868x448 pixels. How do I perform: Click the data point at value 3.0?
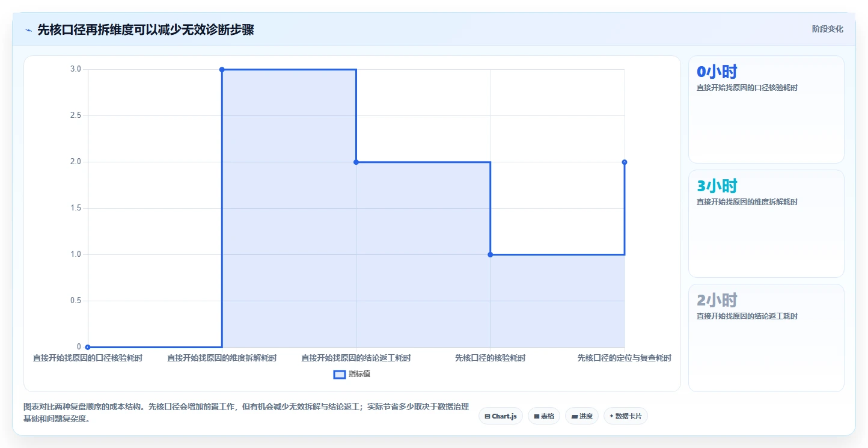pyautogui.click(x=222, y=70)
